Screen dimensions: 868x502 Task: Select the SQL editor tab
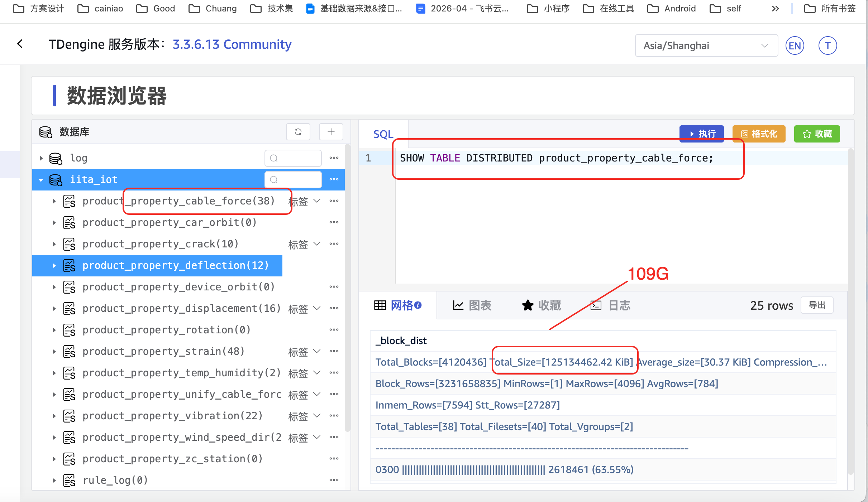pyautogui.click(x=383, y=134)
